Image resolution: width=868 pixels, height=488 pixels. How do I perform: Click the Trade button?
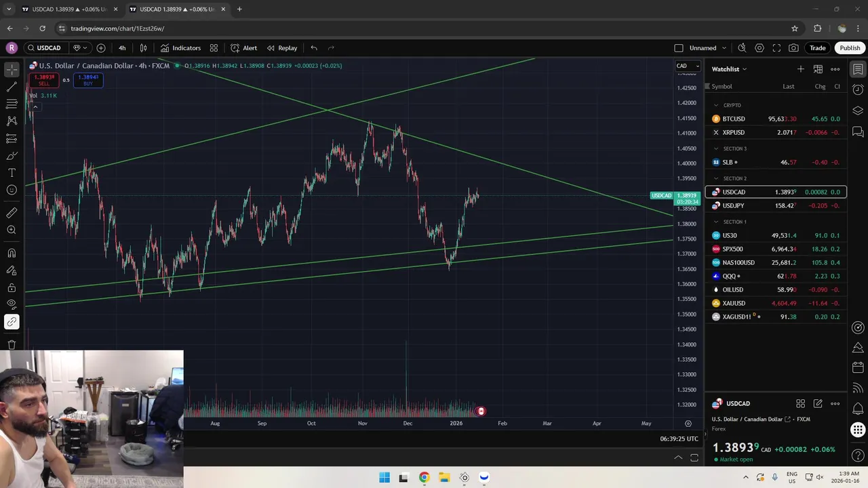click(x=817, y=48)
